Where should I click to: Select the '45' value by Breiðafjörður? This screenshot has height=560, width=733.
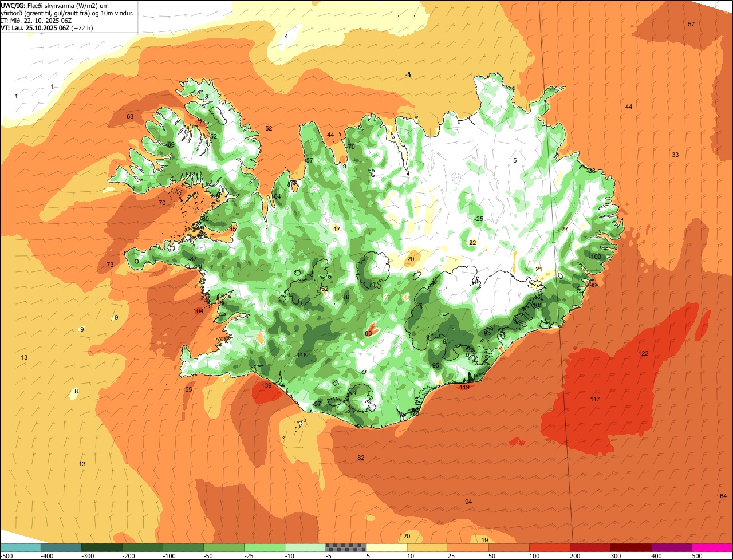click(x=232, y=229)
